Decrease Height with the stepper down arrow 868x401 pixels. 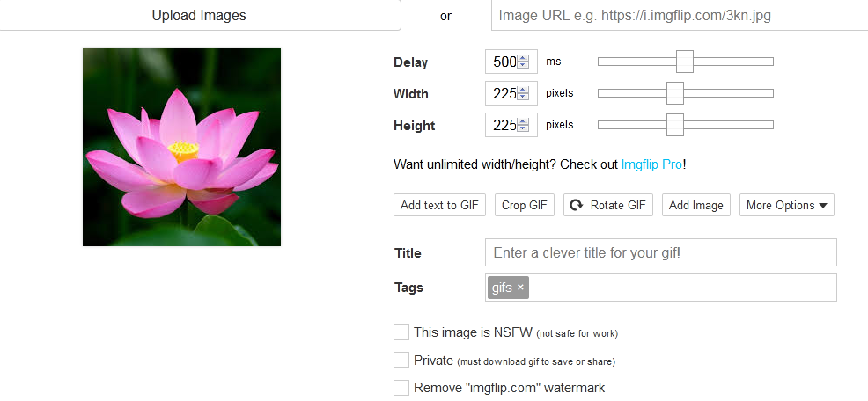click(x=523, y=128)
